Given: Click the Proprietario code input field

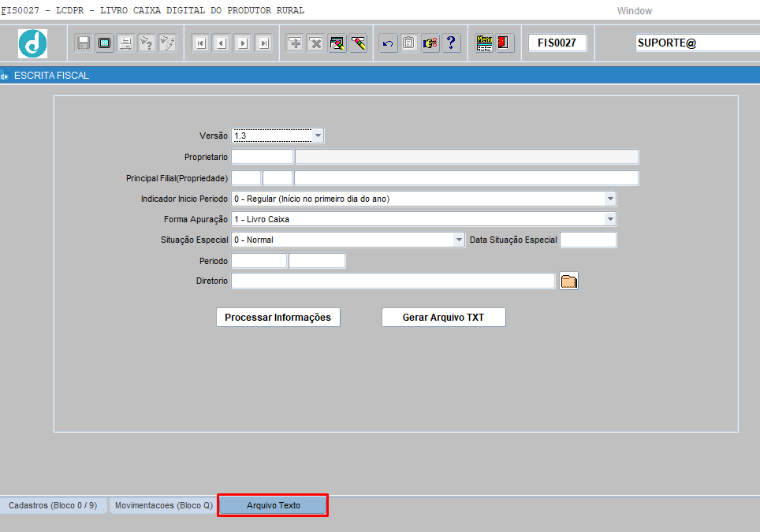Looking at the screenshot, I should point(263,157).
